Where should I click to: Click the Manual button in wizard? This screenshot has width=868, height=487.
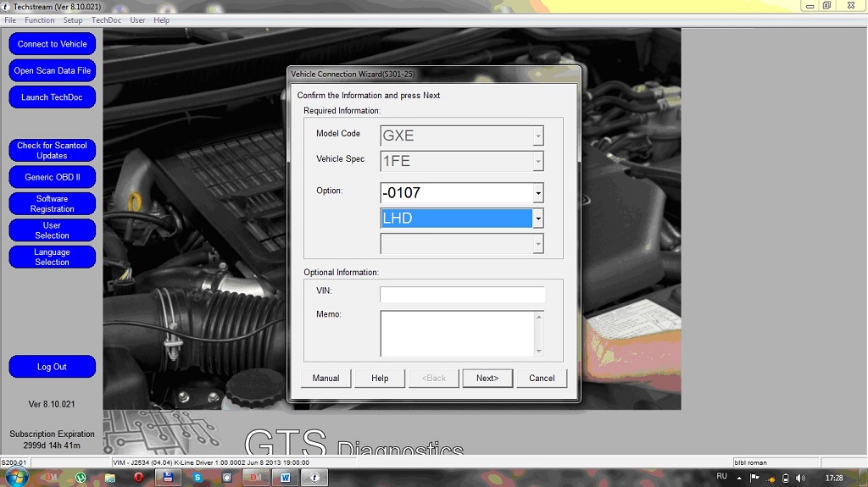pos(325,378)
